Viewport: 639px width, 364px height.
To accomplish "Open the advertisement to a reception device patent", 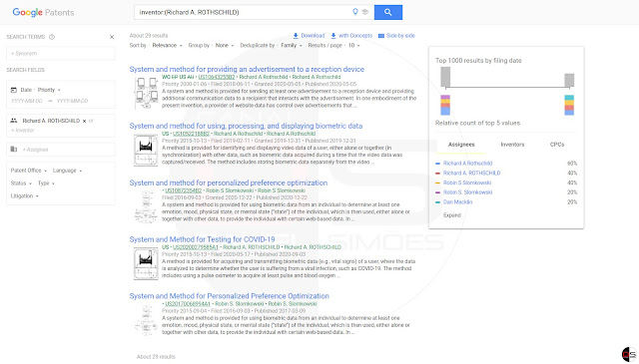I will 247,69.
